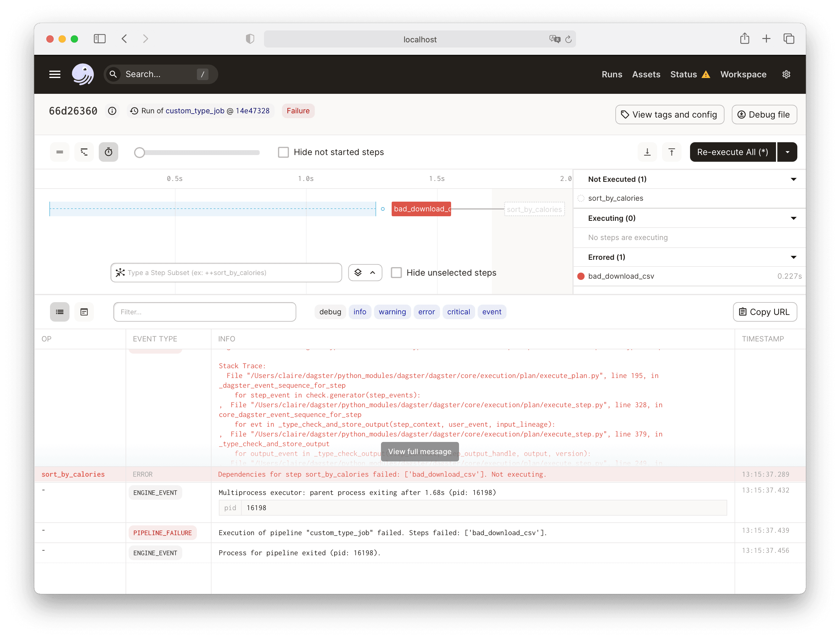Image resolution: width=840 pixels, height=639 pixels.
Task: Enable Hide not started steps checkbox
Action: [x=283, y=152]
